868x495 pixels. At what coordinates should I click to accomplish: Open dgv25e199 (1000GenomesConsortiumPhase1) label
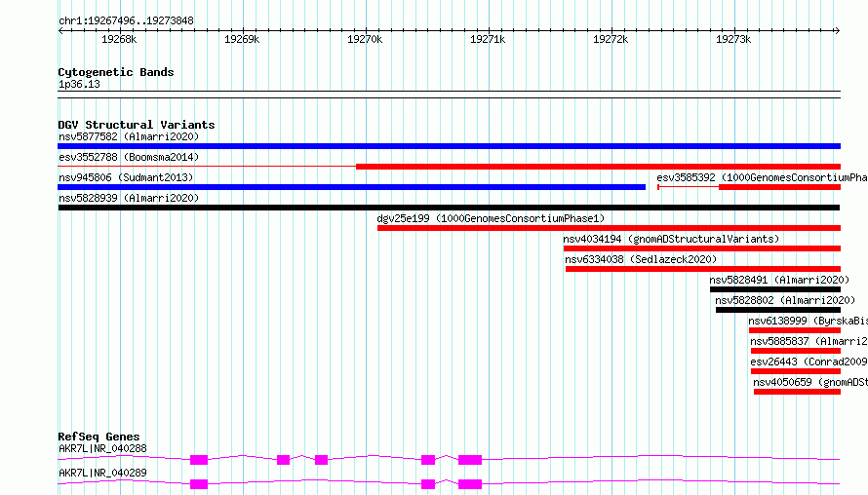(491, 218)
